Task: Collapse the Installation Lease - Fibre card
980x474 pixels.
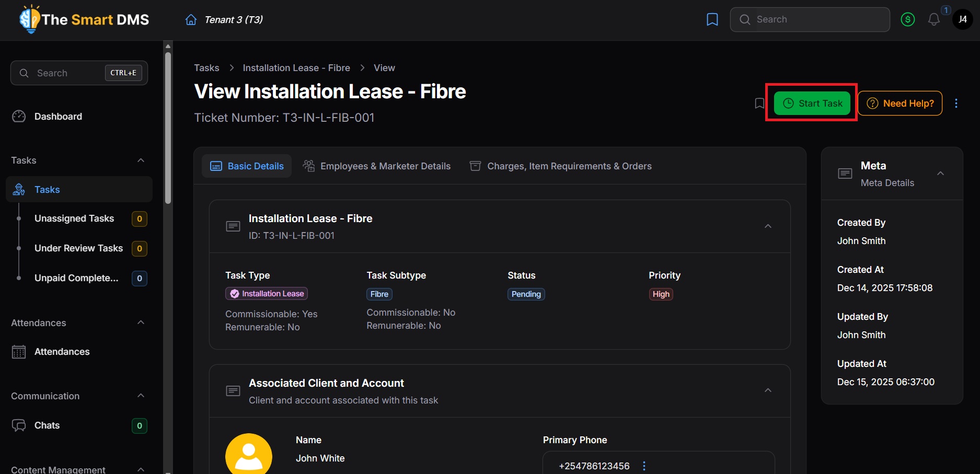Action: (768, 226)
